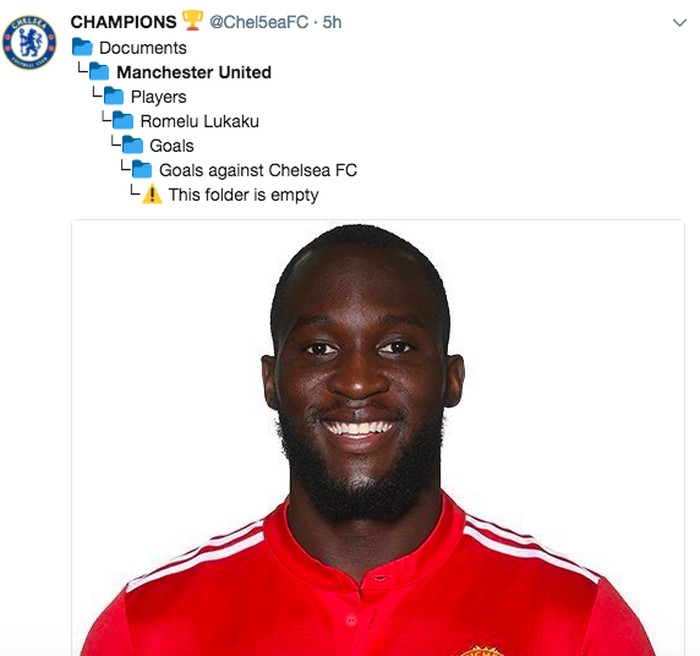The image size is (700, 656).
Task: Click the Romelu Lukaku folder icon
Action: 123,120
